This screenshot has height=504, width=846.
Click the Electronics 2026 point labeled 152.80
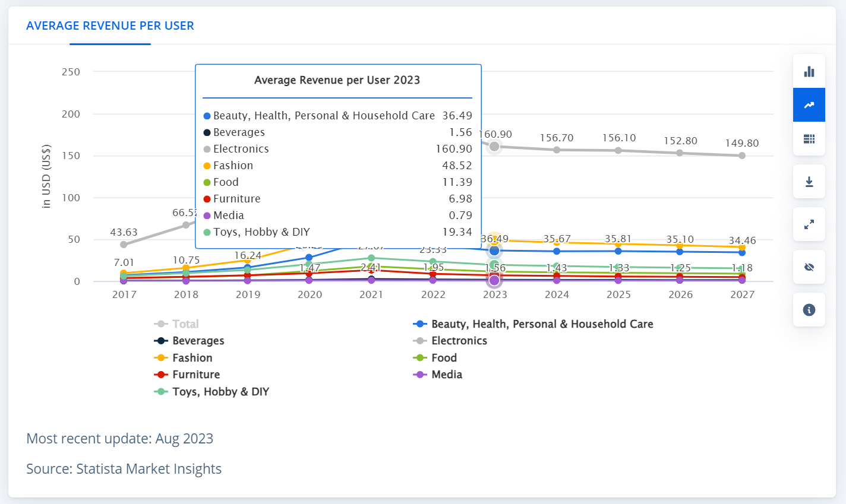pos(680,153)
